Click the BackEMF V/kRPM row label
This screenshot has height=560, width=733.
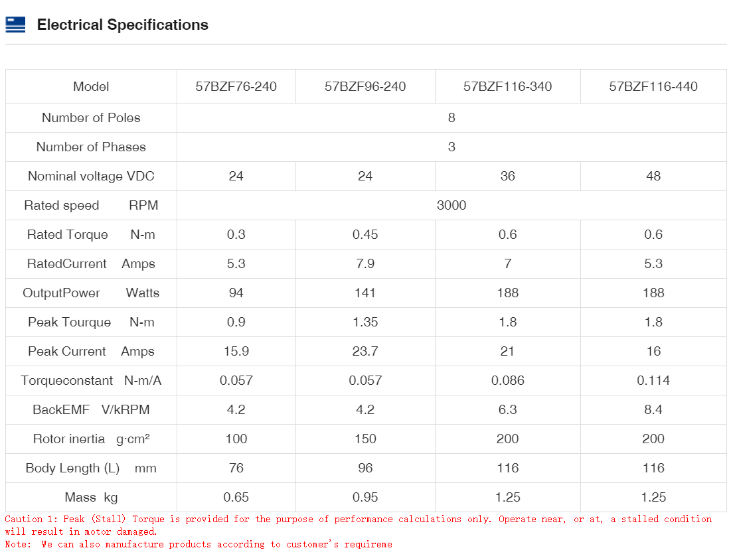click(x=91, y=409)
